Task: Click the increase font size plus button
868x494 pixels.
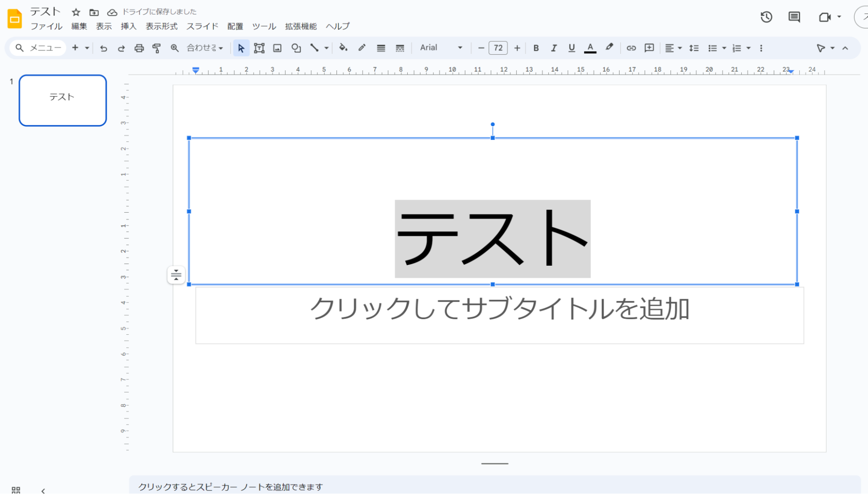Action: 517,48
